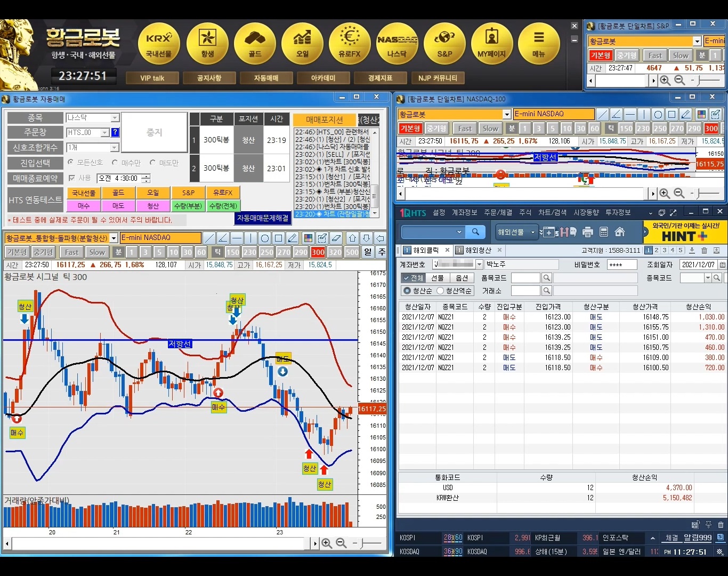The image size is (728, 576).
Task: Open the calculator icon in 1QHTS toolbar
Action: point(604,232)
